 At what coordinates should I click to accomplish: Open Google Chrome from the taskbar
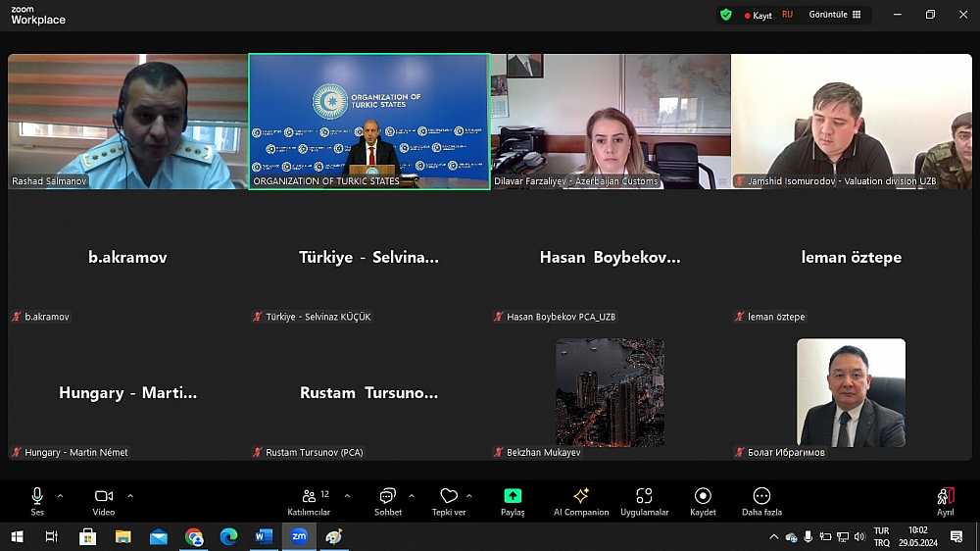pos(194,536)
